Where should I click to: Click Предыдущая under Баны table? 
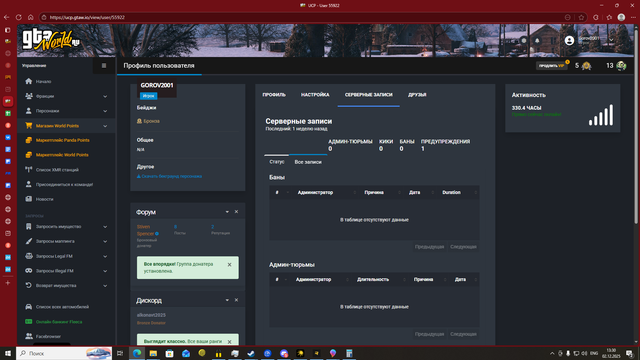click(x=429, y=247)
